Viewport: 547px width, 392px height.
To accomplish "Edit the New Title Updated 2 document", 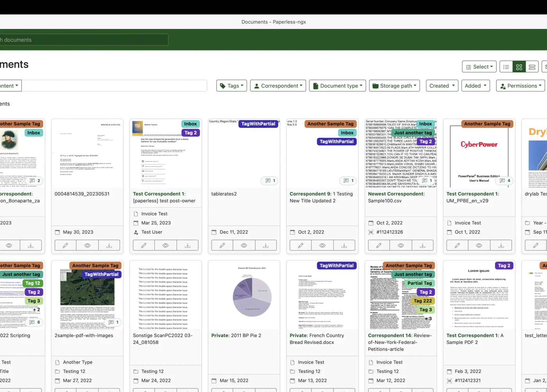I will click(x=300, y=245).
